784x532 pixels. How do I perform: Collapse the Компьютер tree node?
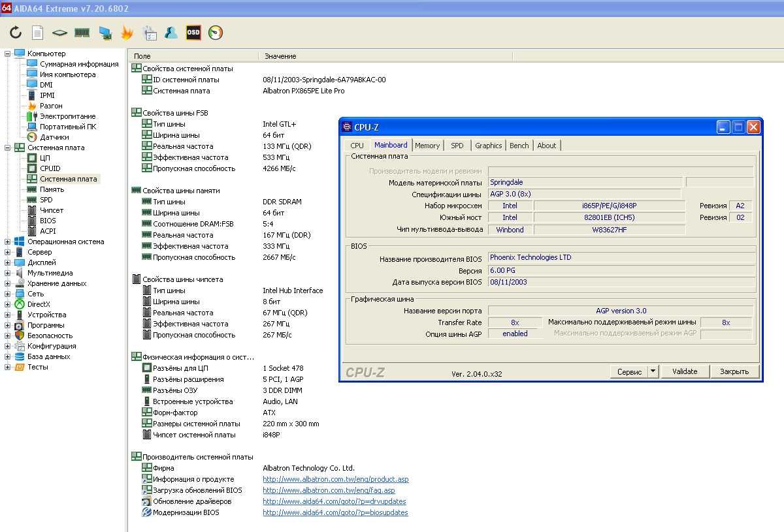click(8, 54)
